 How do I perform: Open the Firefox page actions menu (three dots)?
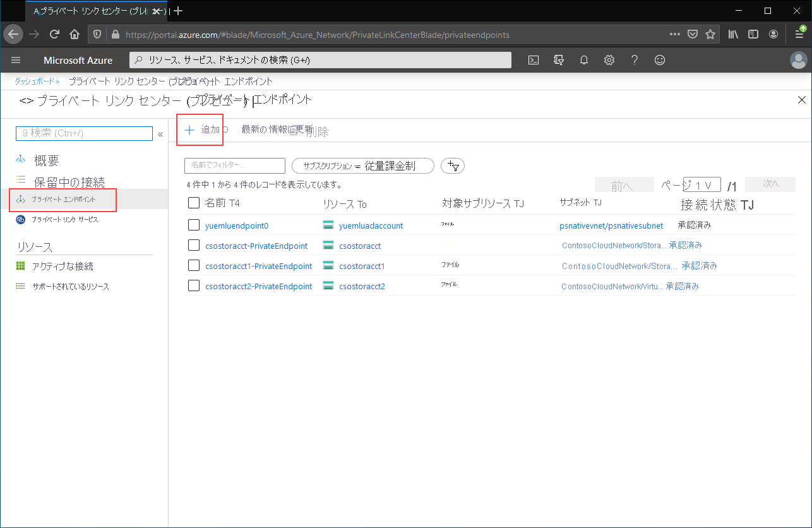(675, 34)
